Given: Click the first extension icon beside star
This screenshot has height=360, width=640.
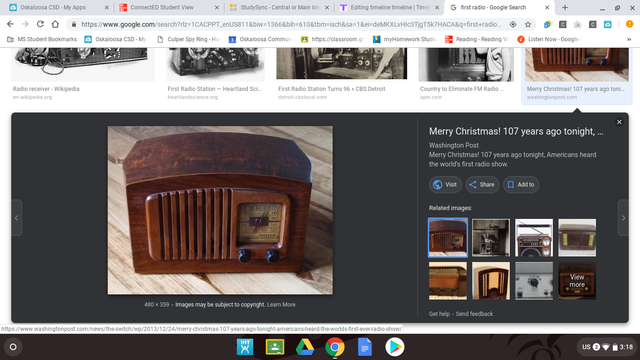Looking at the screenshot, I should click(547, 24).
